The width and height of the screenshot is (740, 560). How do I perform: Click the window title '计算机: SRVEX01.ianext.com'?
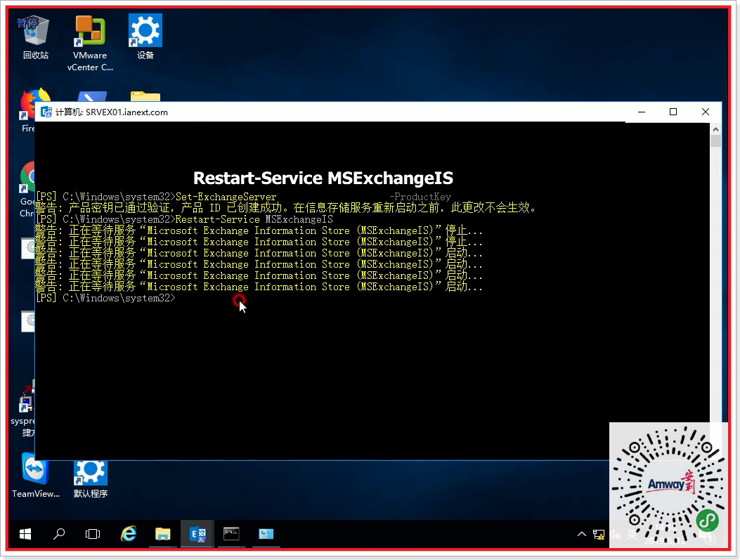point(111,112)
